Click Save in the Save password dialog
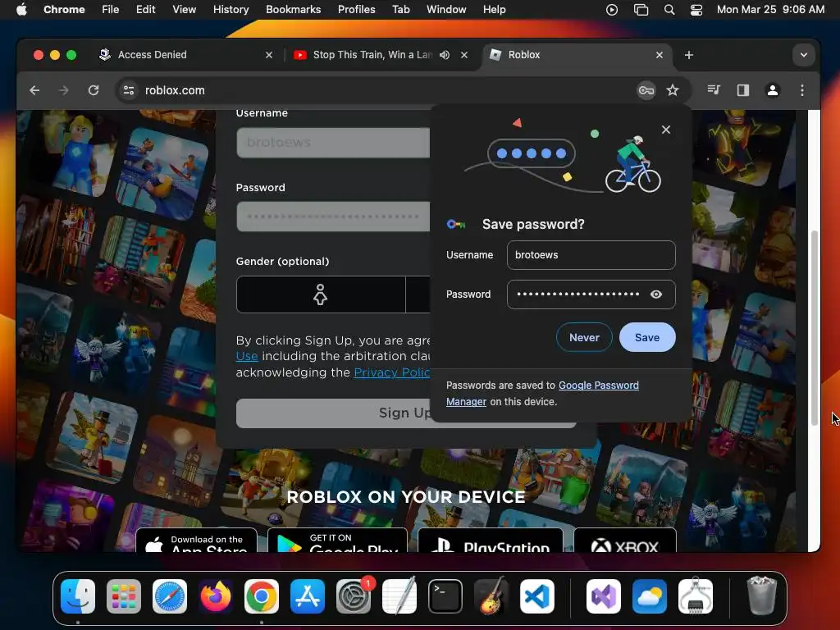 647,337
